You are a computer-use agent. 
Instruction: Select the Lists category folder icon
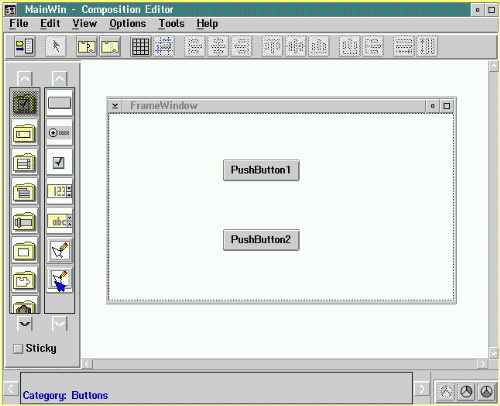click(25, 163)
